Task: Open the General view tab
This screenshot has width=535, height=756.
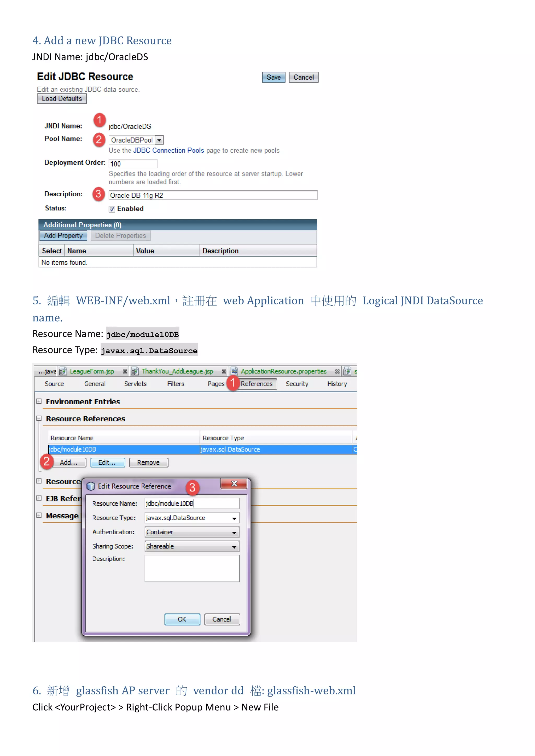Action: pyautogui.click(x=95, y=384)
